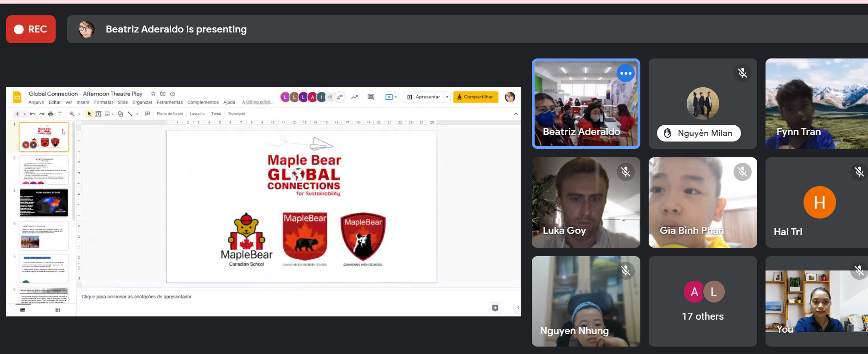Click the redo icon
Screen dimensions: 868x354
[x=42, y=114]
